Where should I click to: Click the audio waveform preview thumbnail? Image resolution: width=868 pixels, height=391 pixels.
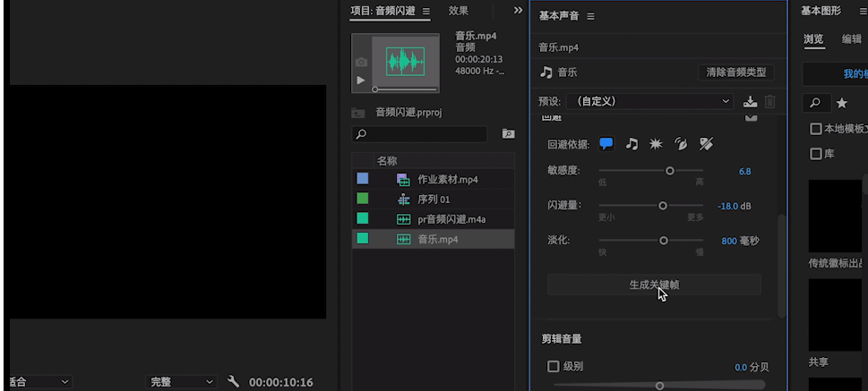point(406,61)
